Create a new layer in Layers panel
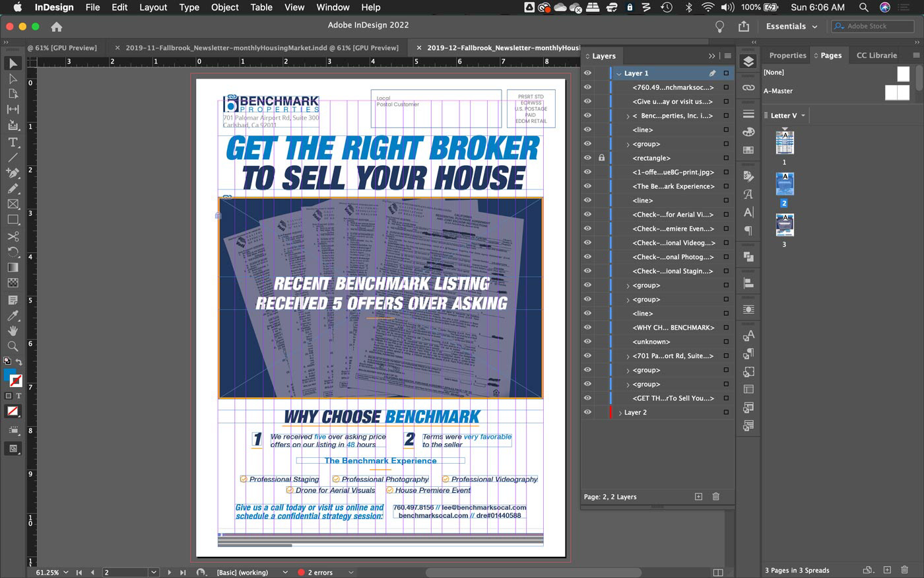This screenshot has height=578, width=924. click(698, 497)
